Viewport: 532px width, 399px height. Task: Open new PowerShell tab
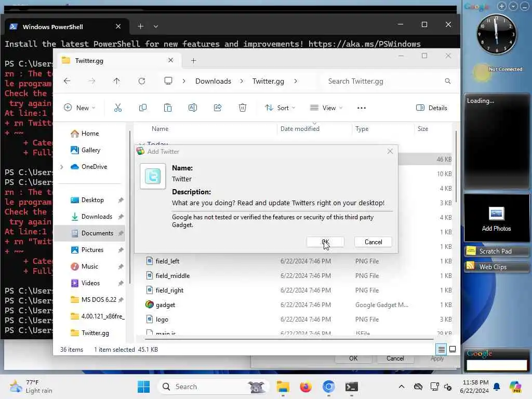pos(140,26)
